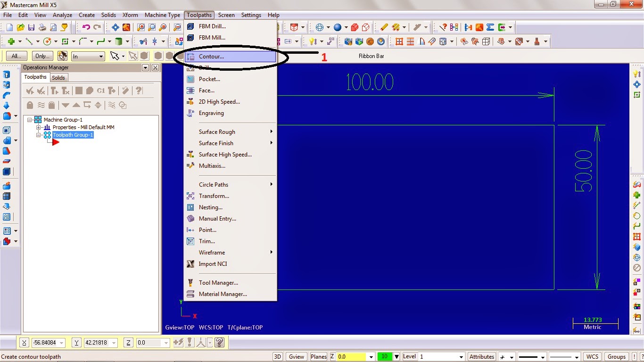Click the G1 post icon in Operations Manager
The width and height of the screenshot is (644, 362).
click(x=101, y=90)
